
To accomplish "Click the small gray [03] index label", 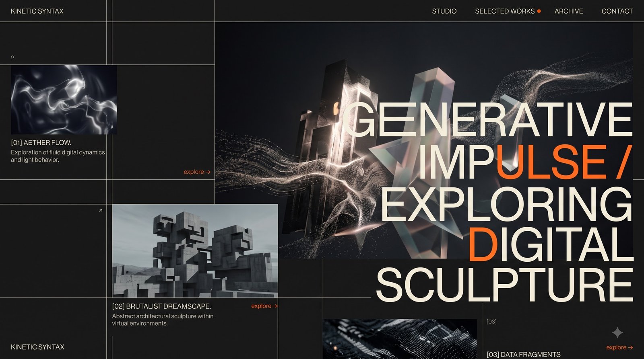I will 491,322.
